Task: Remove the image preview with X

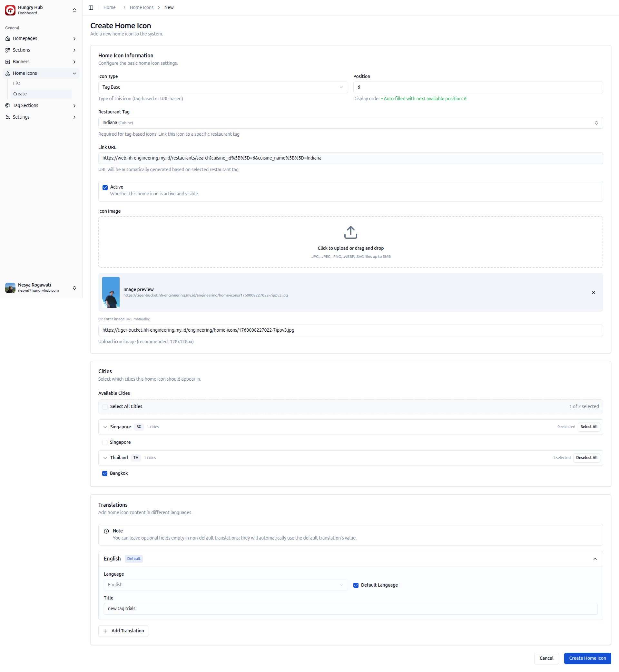Action: pos(593,292)
